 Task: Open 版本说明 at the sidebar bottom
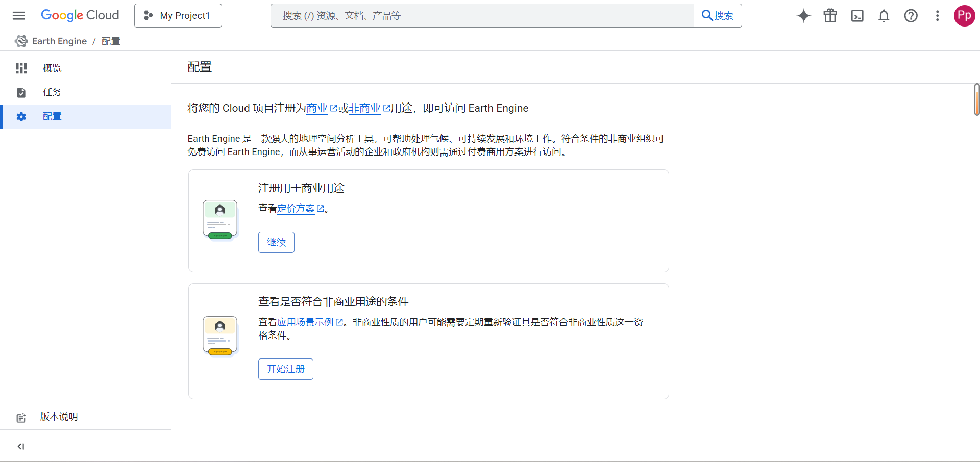(x=59, y=417)
